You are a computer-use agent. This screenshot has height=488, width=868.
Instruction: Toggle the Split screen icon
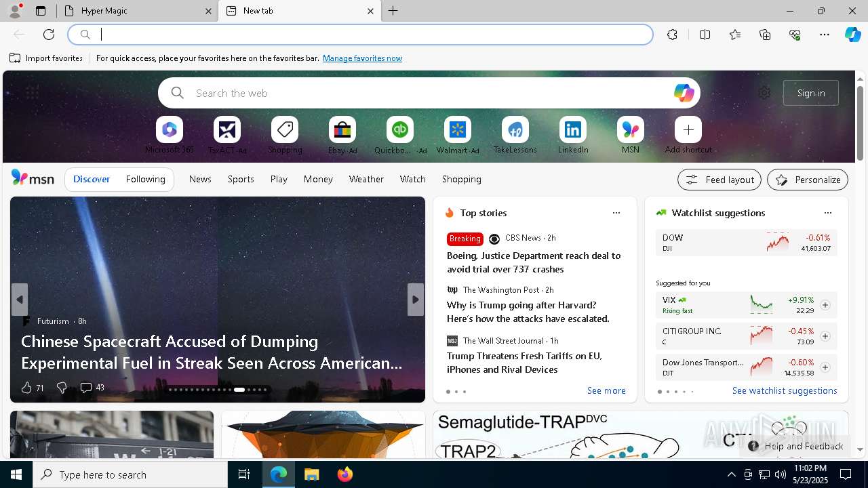point(705,35)
